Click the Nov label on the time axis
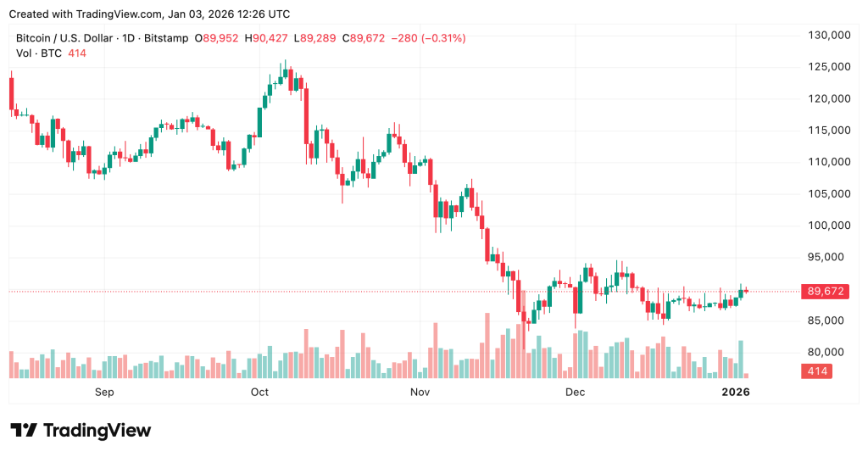Image resolution: width=868 pixels, height=457 pixels. coord(420,392)
